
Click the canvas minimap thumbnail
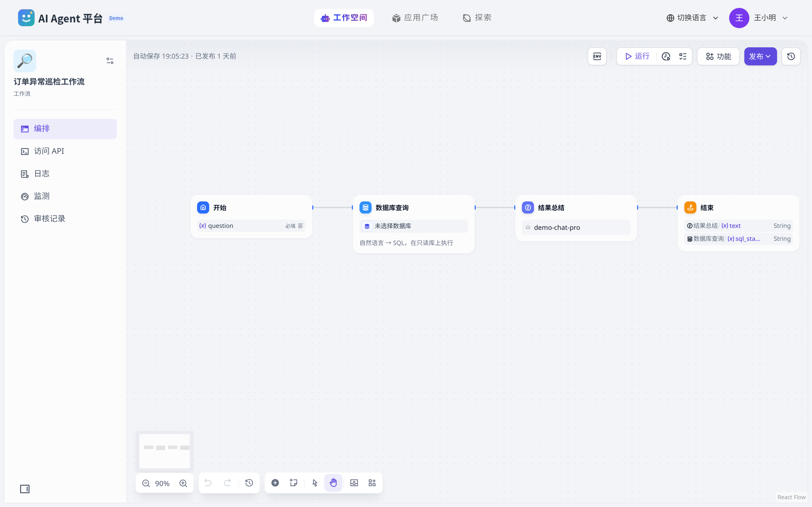pyautogui.click(x=164, y=451)
